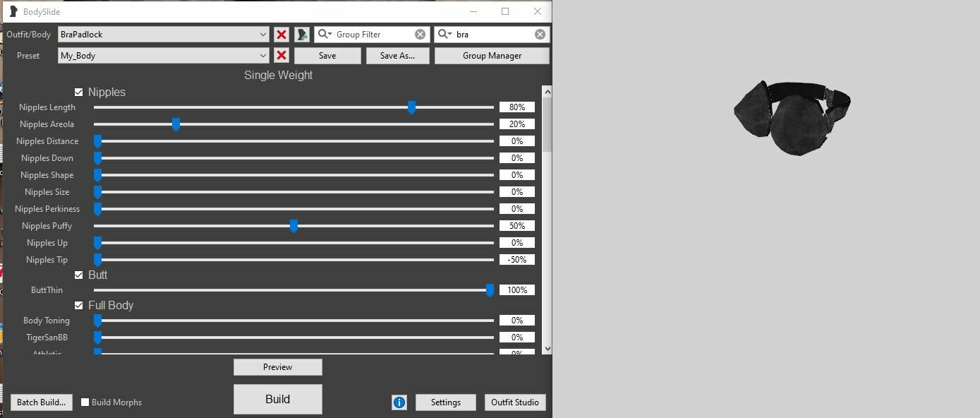The width and height of the screenshot is (980, 418).
Task: Click the Body Toning slider handle
Action: 98,321
